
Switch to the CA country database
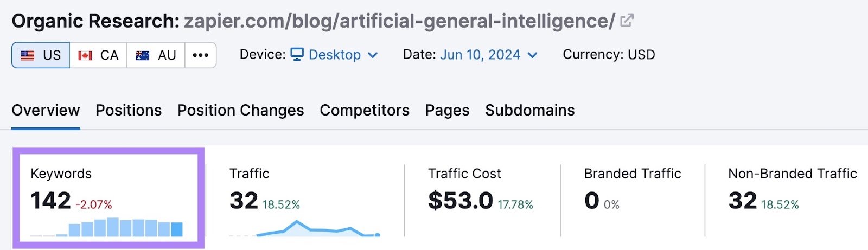click(98, 55)
